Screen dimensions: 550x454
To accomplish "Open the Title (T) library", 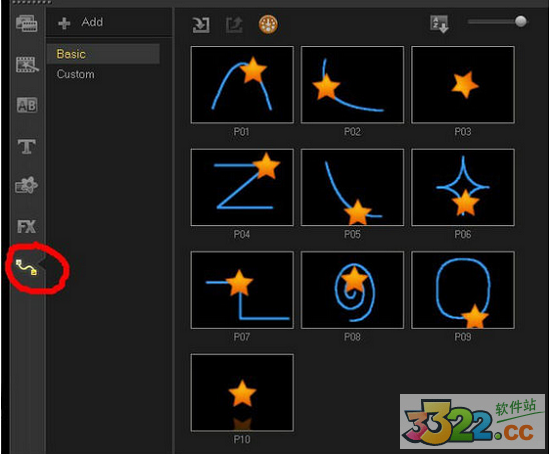I will click(x=27, y=146).
